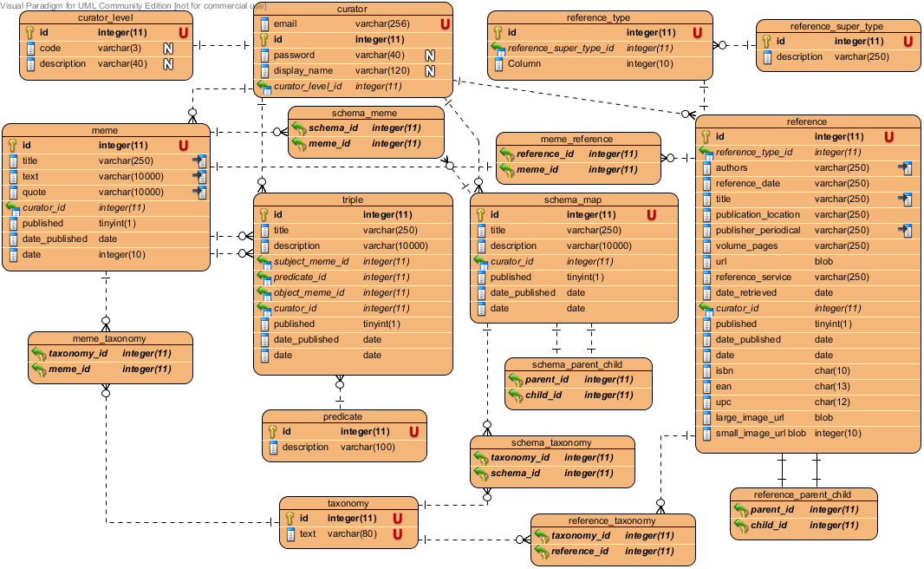Image resolution: width=924 pixels, height=569 pixels.
Task: Click the foreign key icon for triple predicate_id
Action: click(x=265, y=278)
